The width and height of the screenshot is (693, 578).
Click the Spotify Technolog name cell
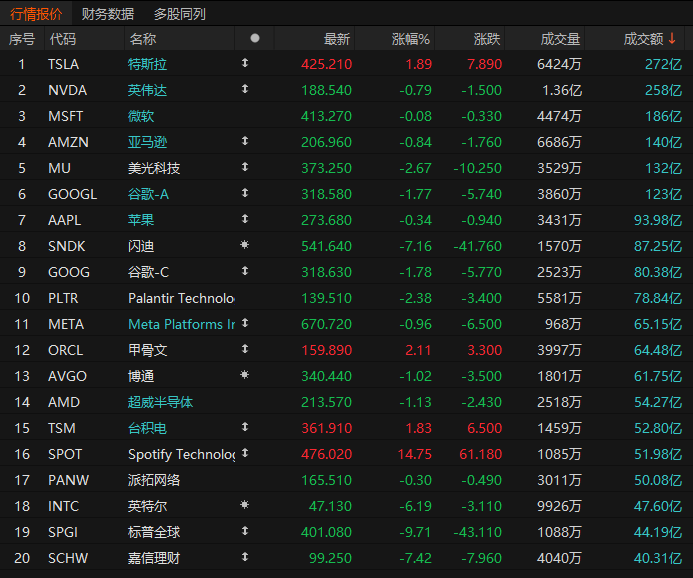[181, 454]
